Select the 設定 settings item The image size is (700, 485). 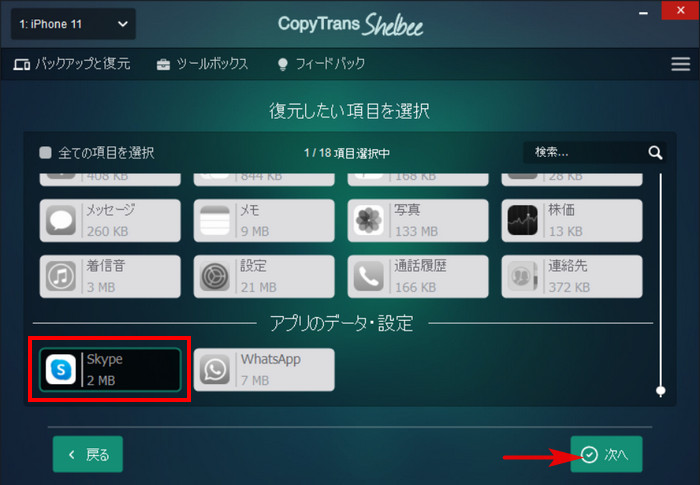coord(264,276)
